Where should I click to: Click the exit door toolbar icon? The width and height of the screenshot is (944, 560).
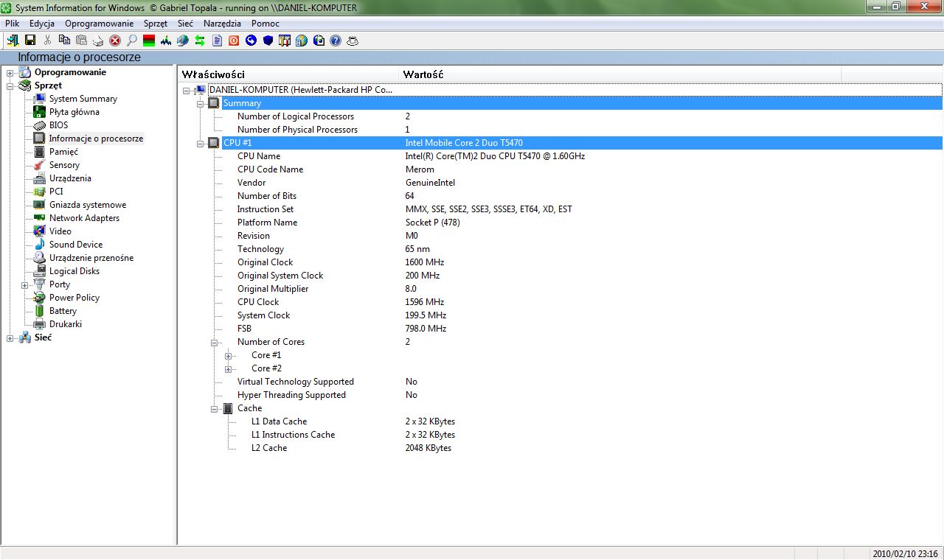tap(13, 41)
